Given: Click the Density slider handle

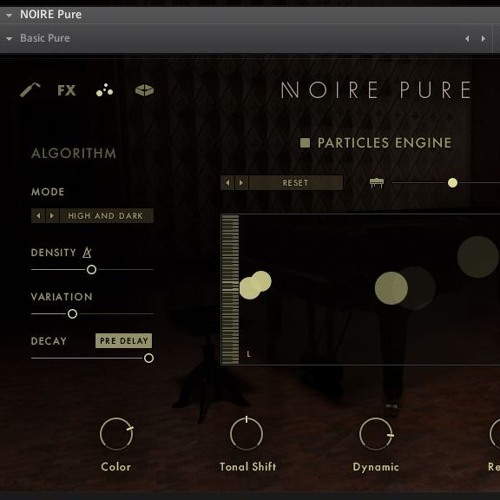Looking at the screenshot, I should click(x=91, y=269).
